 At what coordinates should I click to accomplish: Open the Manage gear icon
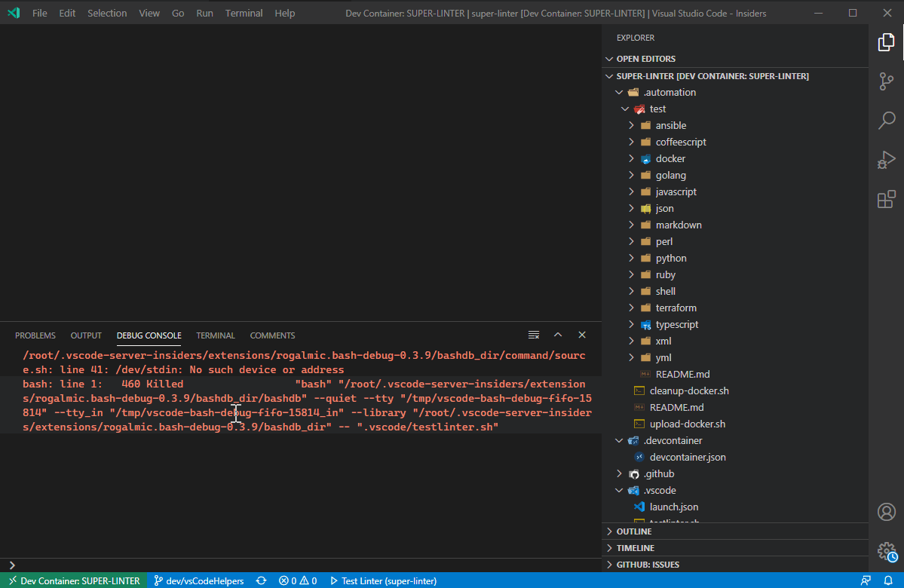[x=887, y=552]
